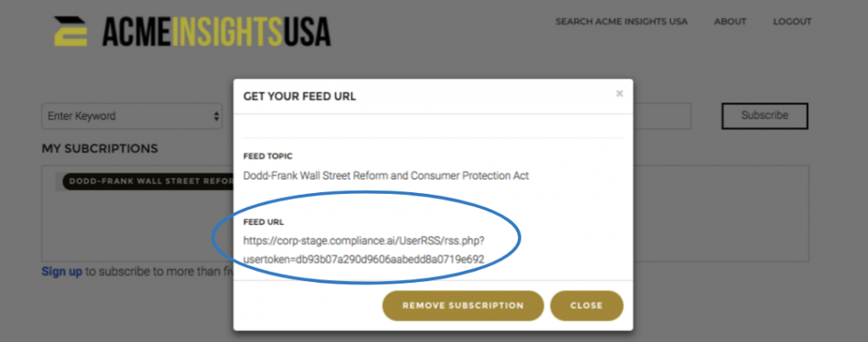This screenshot has width=868, height=342.
Task: Click the Acme Insights USA logo icon
Action: (x=70, y=31)
